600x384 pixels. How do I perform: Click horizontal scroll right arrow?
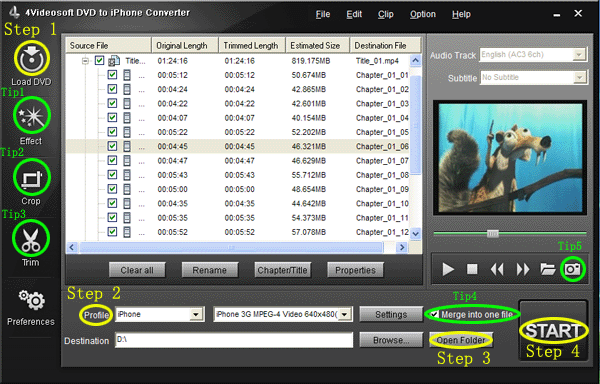[402, 247]
